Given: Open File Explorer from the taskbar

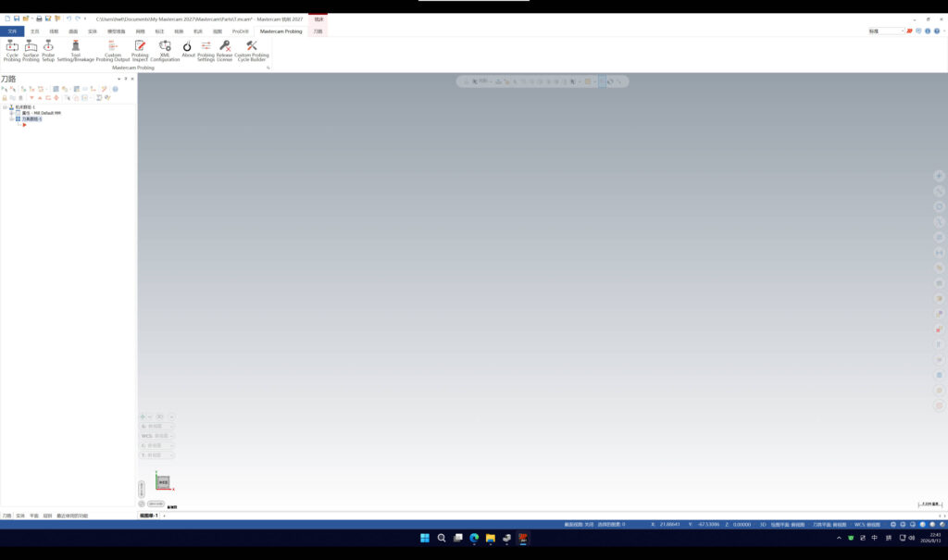Looking at the screenshot, I should click(x=491, y=538).
